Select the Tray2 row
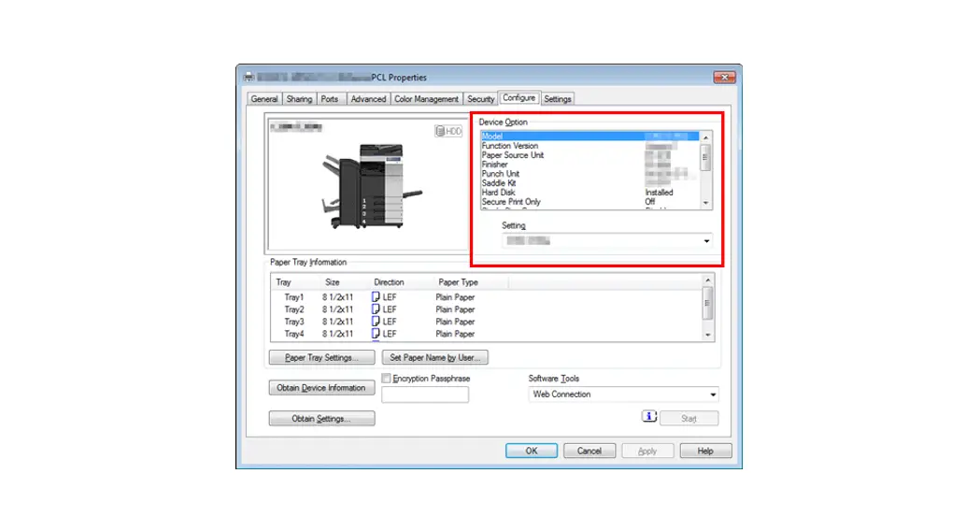This screenshot has height=531, width=980. 487,309
